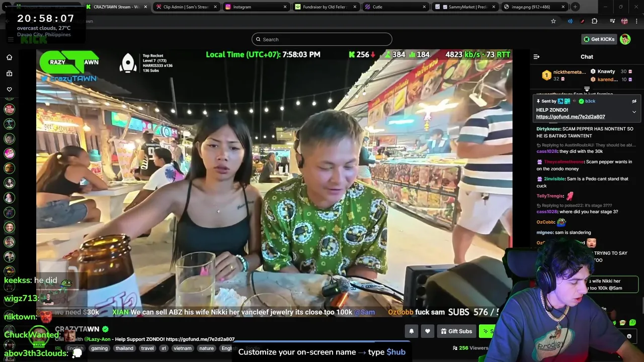This screenshot has height=362, width=644.
Task: Switch to image.png tab
Action: pyautogui.click(x=534, y=7)
